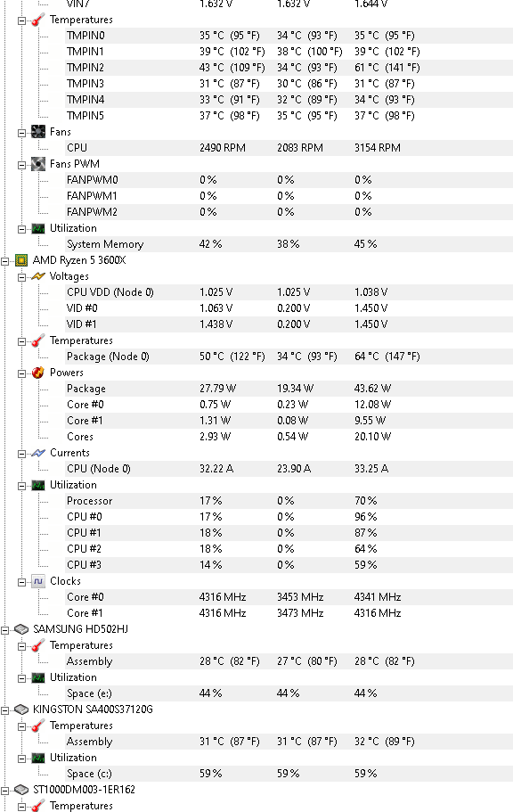Click the Clocks waveform icon
This screenshot has height=812, width=513.
pyautogui.click(x=38, y=581)
